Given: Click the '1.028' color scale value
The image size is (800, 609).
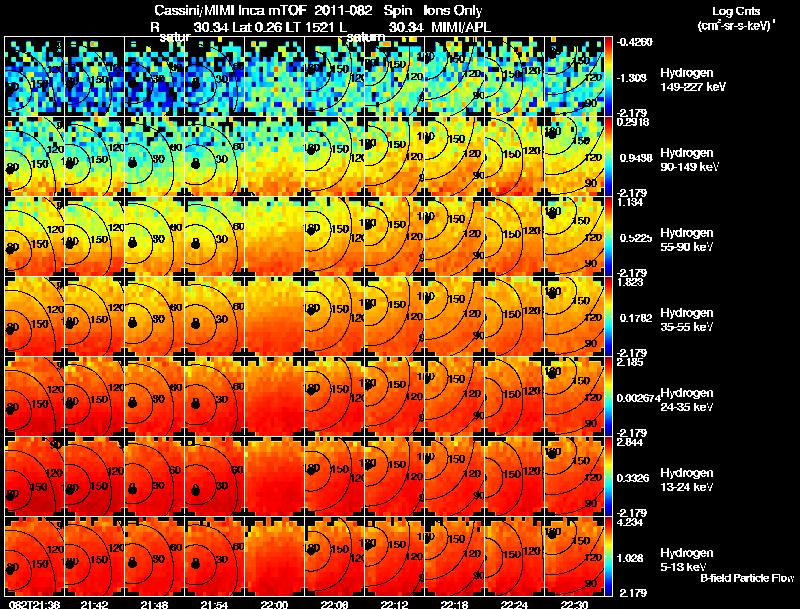Looking at the screenshot, I should tap(630, 558).
